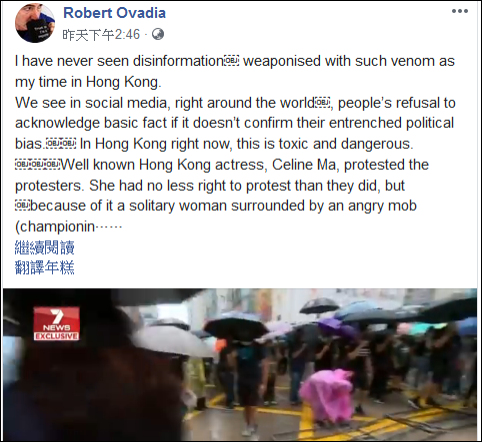This screenshot has height=442, width=482.
Task: Click the truncated '(championin……' text
Action: 69,227
